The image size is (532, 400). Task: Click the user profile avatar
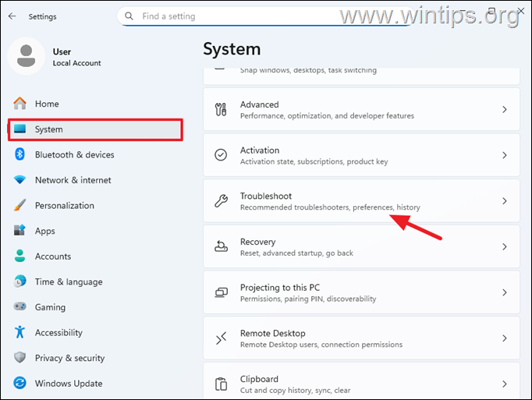pos(26,56)
